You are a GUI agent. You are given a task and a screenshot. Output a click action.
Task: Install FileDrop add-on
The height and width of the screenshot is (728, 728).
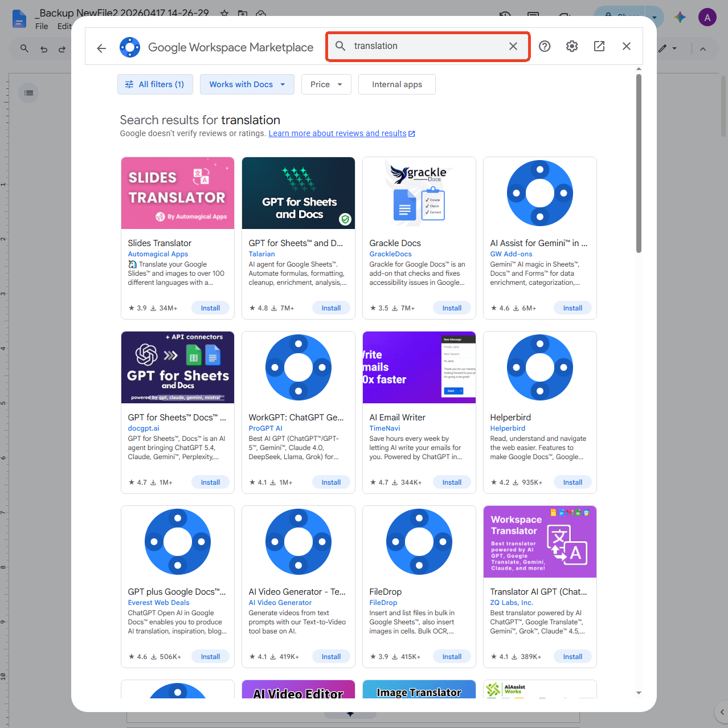[x=452, y=657]
